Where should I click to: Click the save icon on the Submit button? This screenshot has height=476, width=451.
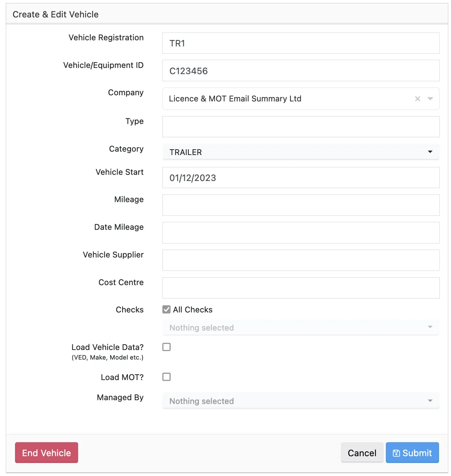point(396,453)
